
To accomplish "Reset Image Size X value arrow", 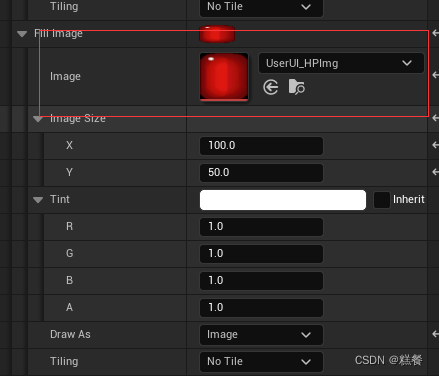I will (435, 145).
